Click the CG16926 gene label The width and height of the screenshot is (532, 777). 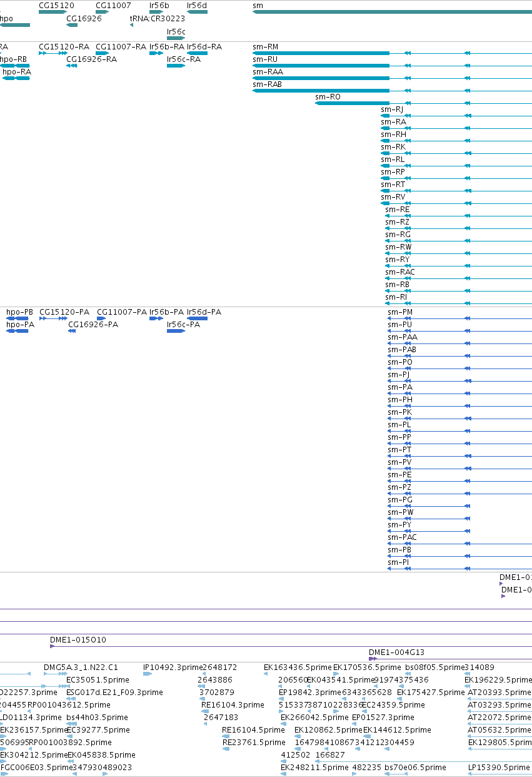point(84,18)
